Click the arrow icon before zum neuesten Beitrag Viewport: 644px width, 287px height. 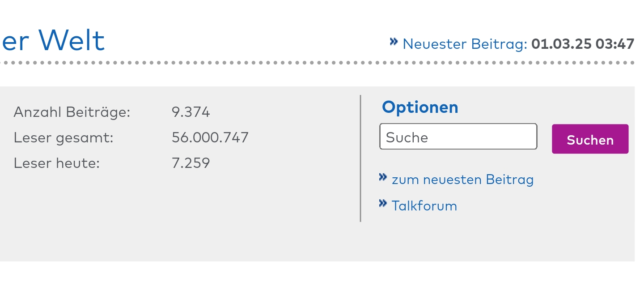tap(383, 177)
